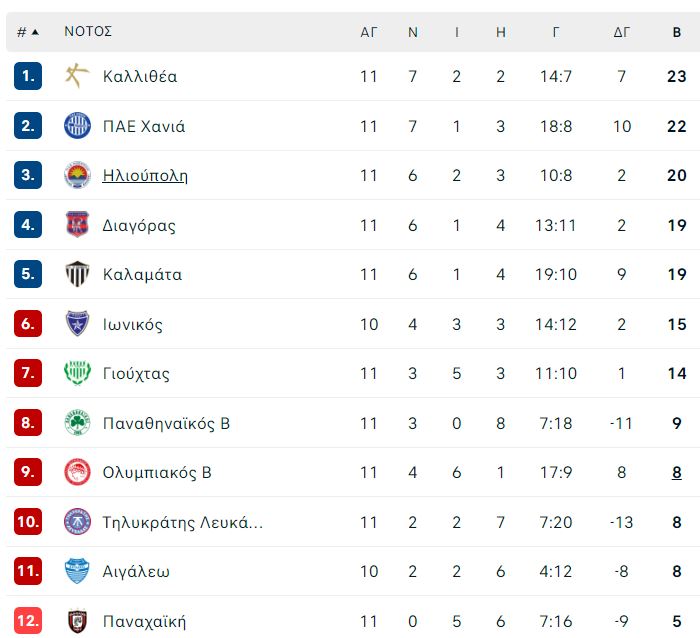Select the Ολυμπιακός Β red crest

(77, 472)
